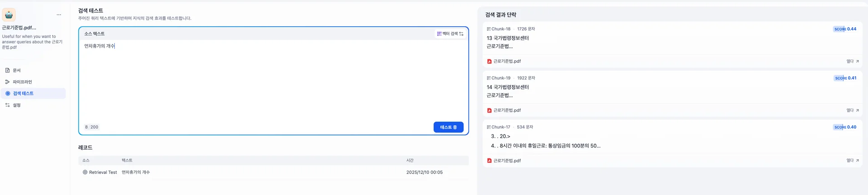The height and width of the screenshot is (195, 868).
Task: Click 열다 link on the Chunk-18 result
Action: [x=850, y=62]
